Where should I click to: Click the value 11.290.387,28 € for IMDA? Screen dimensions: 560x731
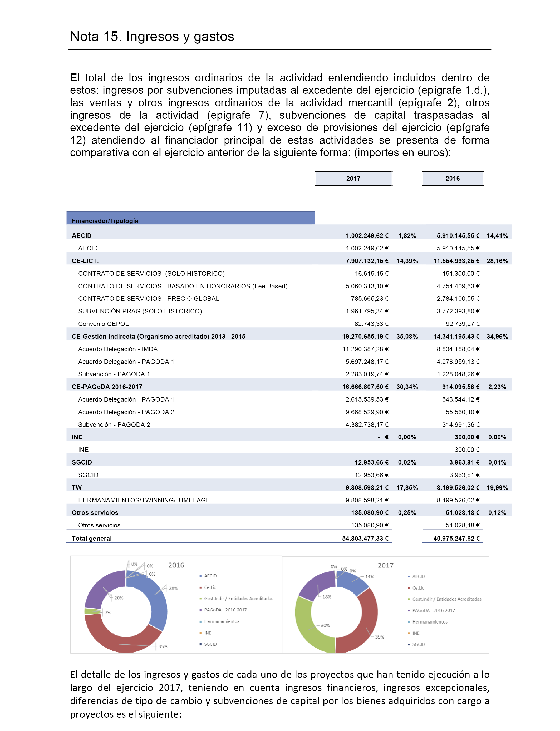365,349
